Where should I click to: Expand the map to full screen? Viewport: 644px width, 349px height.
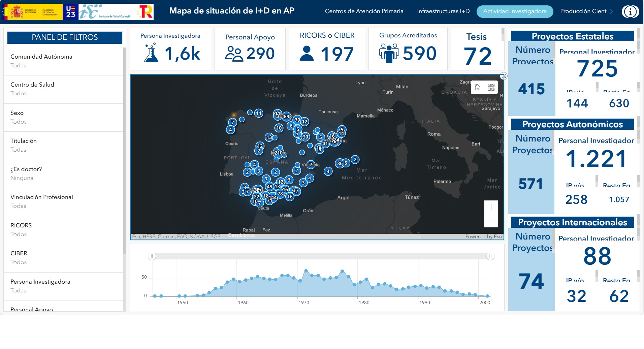(503, 76)
